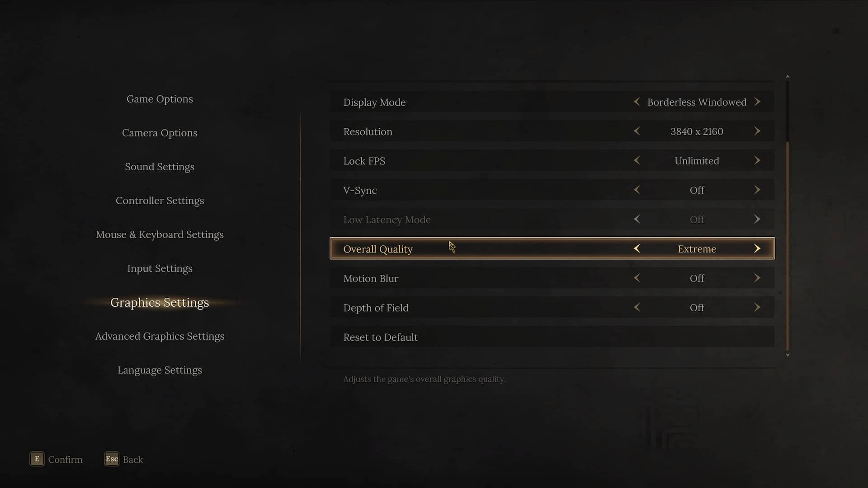The image size is (868, 488).
Task: Select the Resolution setting row
Action: 552,131
